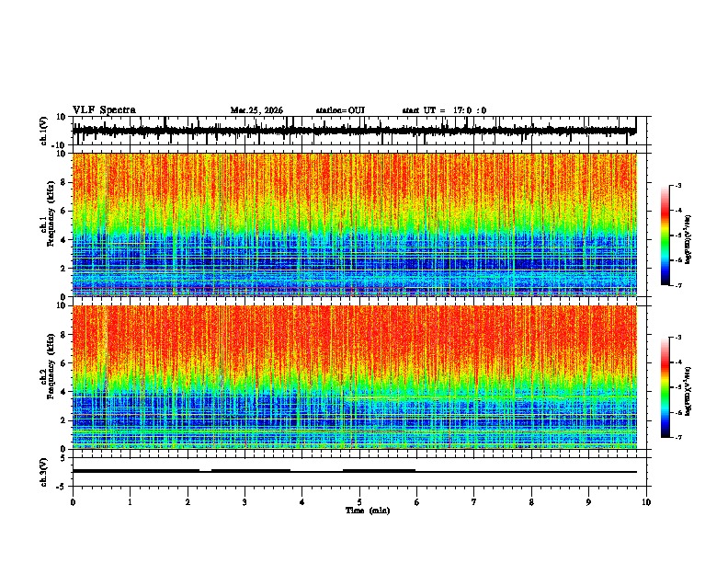Click inside the ch.1 spectrogram panel
Viewport: 728px width, 563px height.
pos(358,224)
